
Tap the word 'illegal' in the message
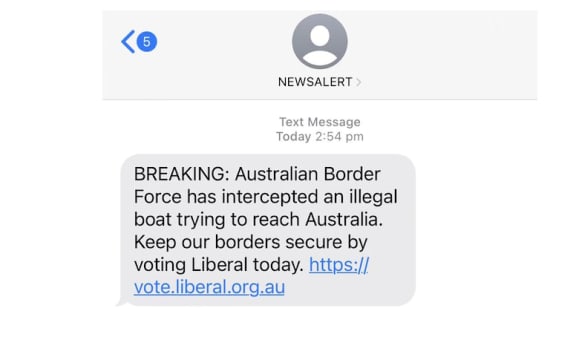[373, 197]
